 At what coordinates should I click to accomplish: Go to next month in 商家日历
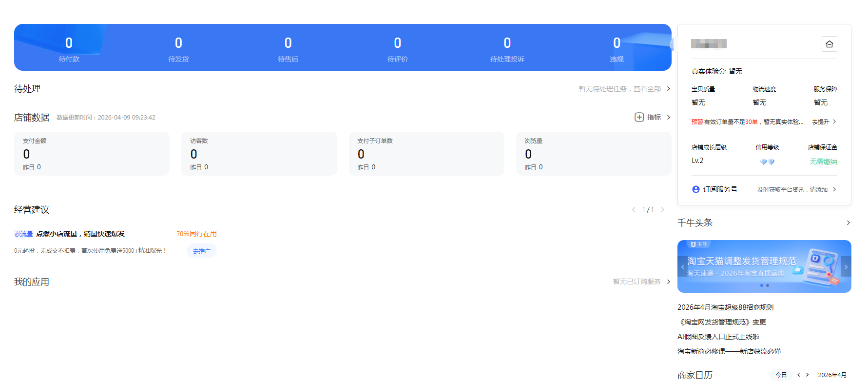[x=808, y=375]
